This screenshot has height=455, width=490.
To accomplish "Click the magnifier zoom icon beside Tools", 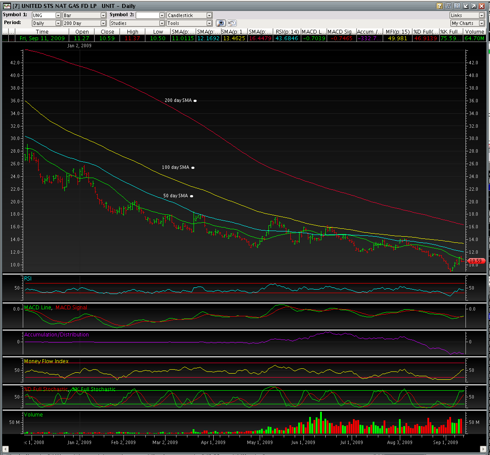I will [220, 23].
